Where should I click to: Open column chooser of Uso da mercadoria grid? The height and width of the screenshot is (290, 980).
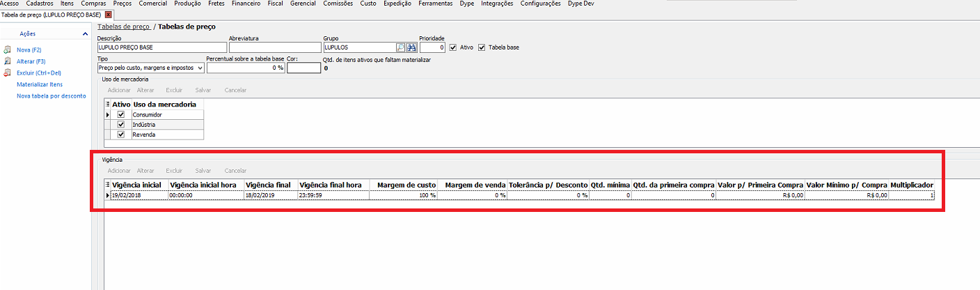[107, 105]
